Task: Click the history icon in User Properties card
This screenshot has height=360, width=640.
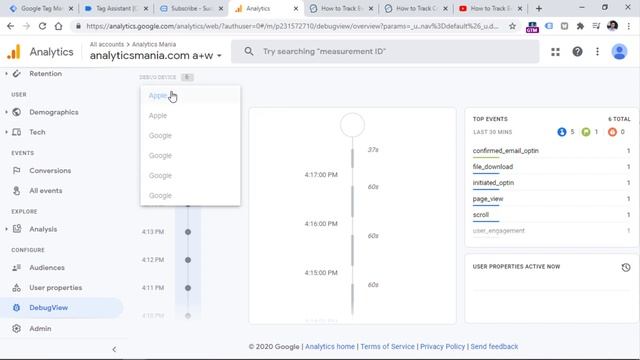Action: coord(626,267)
